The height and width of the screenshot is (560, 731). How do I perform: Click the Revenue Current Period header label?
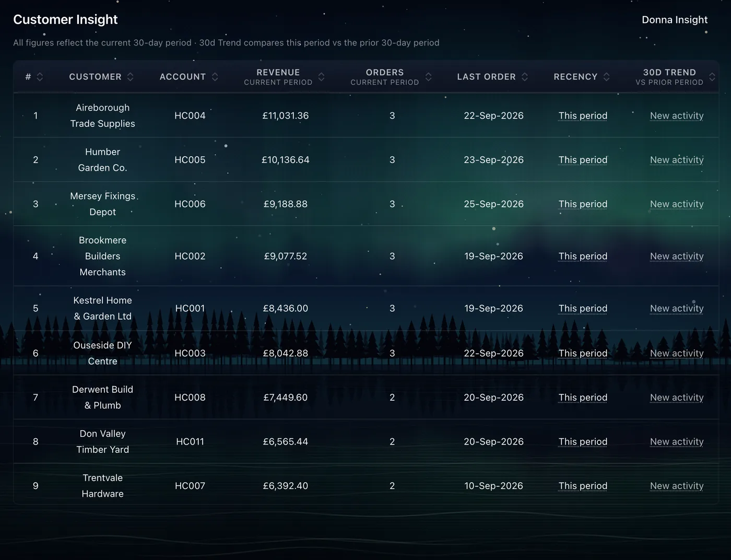[x=278, y=77]
